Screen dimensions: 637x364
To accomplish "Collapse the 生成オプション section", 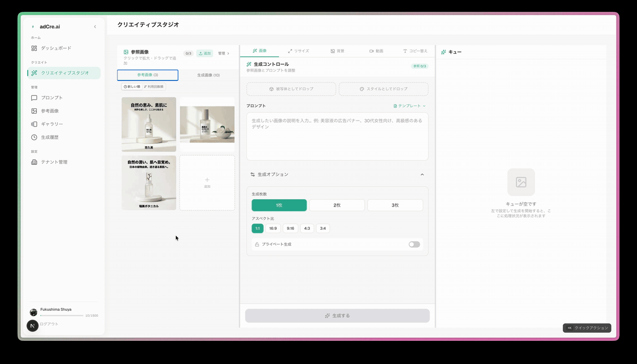I will click(x=422, y=174).
